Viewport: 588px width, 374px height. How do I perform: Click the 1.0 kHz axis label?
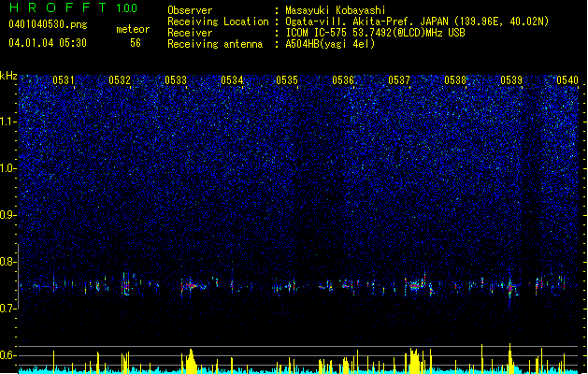pyautogui.click(x=7, y=168)
